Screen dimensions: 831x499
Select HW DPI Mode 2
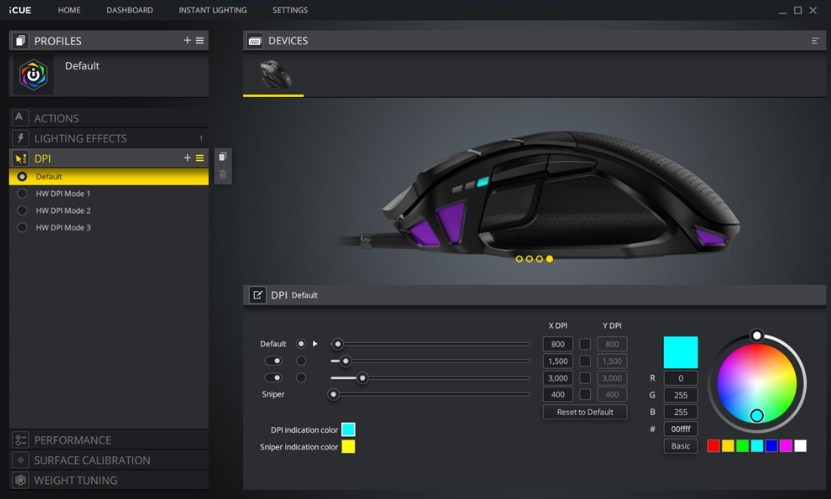[109, 210]
